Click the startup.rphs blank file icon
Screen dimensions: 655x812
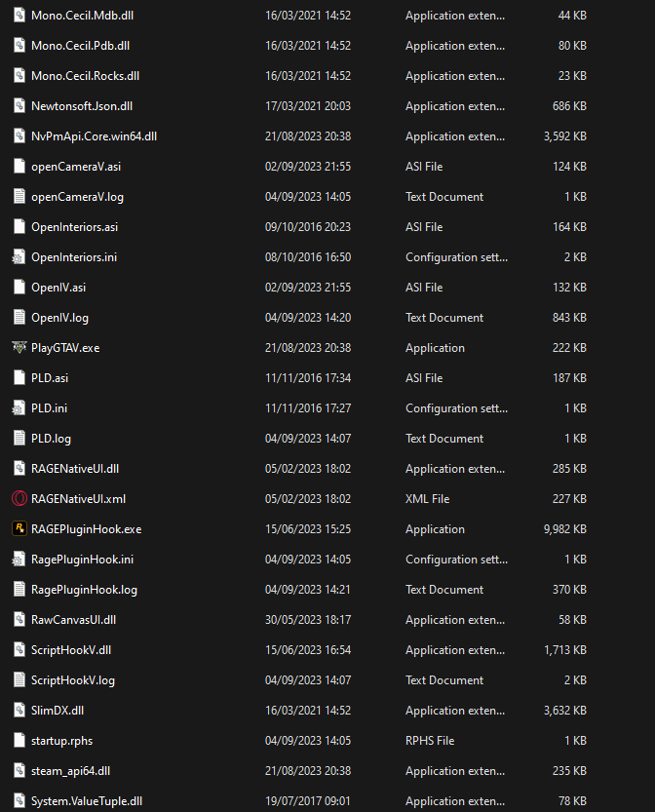pyautogui.click(x=19, y=740)
